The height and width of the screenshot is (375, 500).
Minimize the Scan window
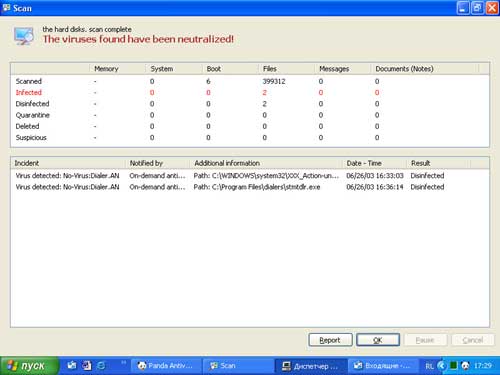click(x=463, y=8)
